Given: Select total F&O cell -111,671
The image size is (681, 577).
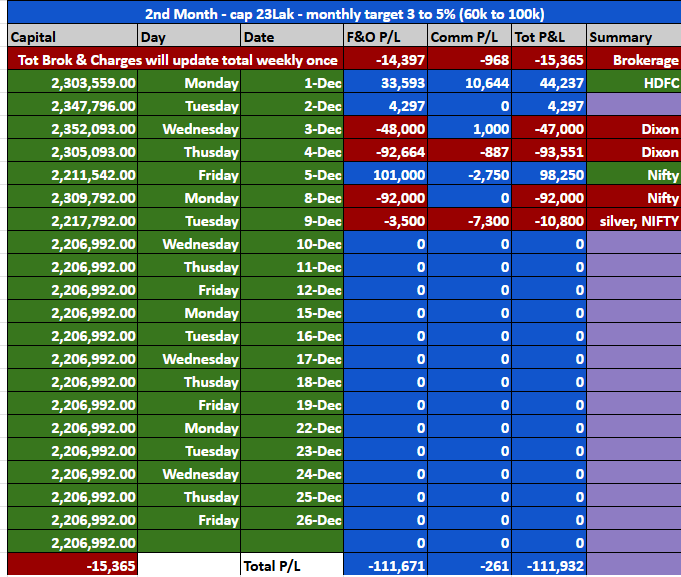Looking at the screenshot, I should pos(385,565).
